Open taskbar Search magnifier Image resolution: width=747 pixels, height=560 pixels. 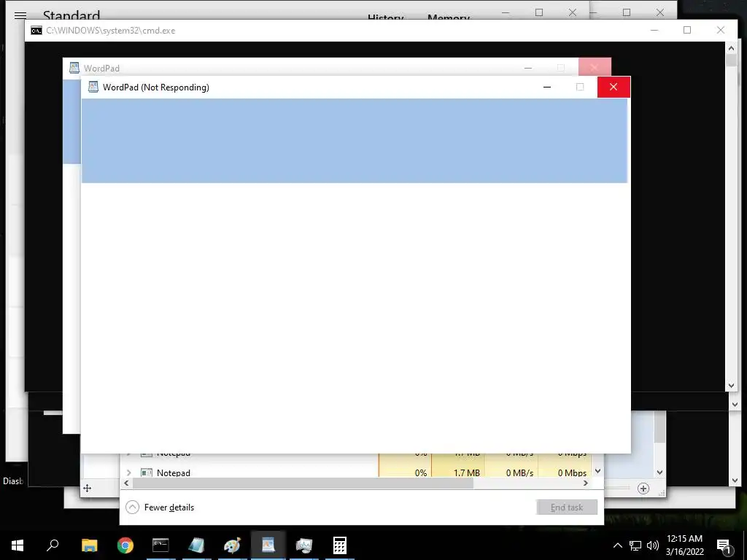click(x=53, y=545)
